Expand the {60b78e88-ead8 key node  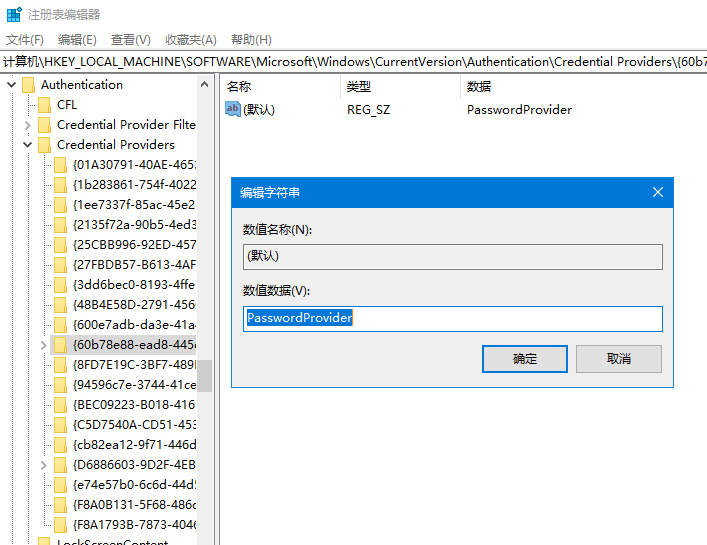43,345
